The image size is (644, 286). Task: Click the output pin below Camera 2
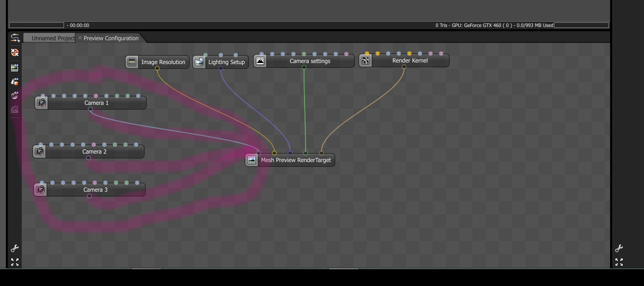88,158
